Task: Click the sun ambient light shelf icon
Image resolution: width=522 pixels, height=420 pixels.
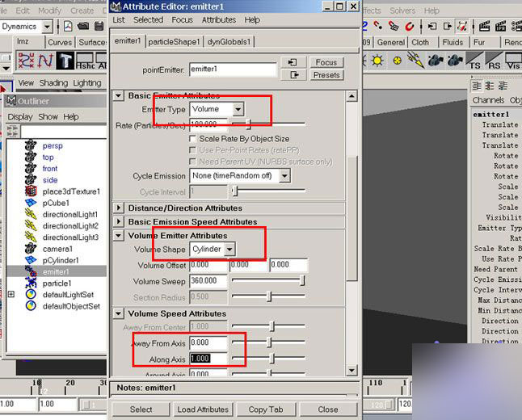Action: (377, 61)
